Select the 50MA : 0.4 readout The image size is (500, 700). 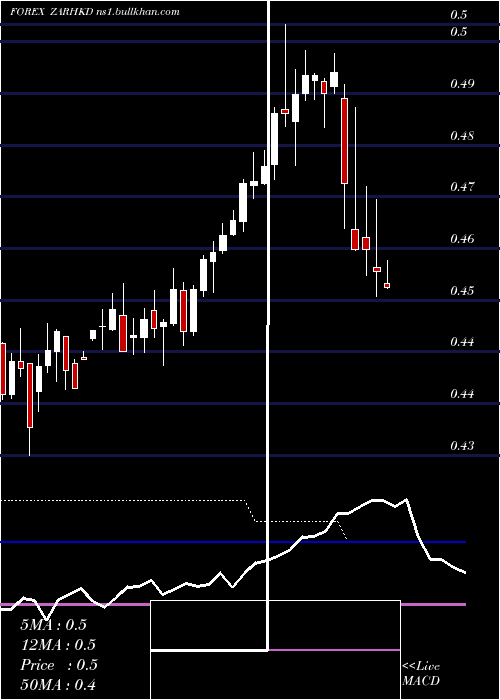click(58, 684)
